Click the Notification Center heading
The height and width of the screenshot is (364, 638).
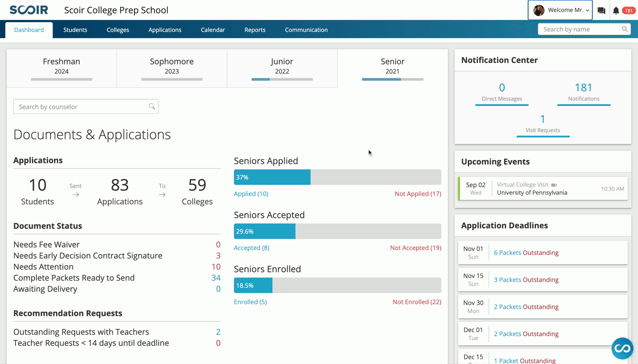tap(499, 60)
